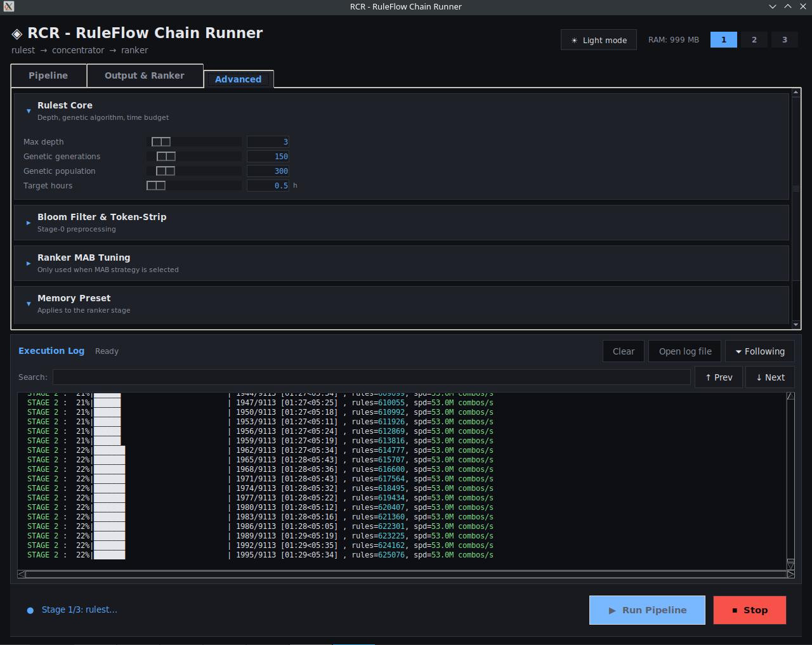Expand the Bloom Filter & Token-Strip section
812x645 pixels.
[29, 223]
